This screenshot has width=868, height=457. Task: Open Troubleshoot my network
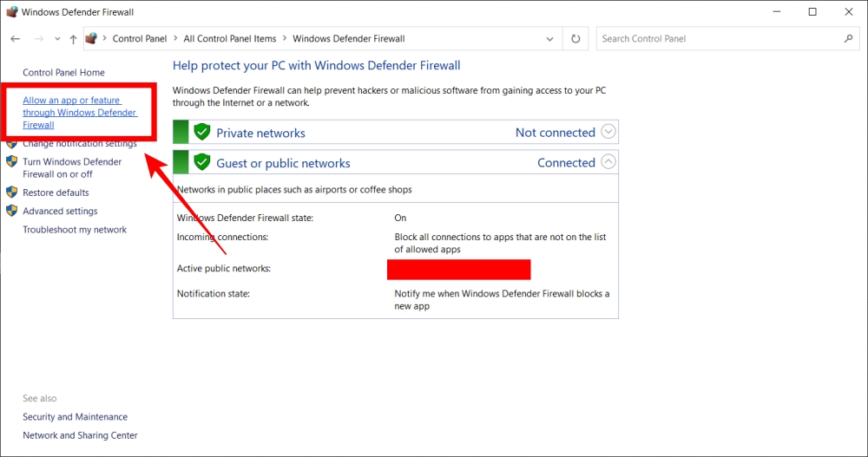click(x=75, y=230)
